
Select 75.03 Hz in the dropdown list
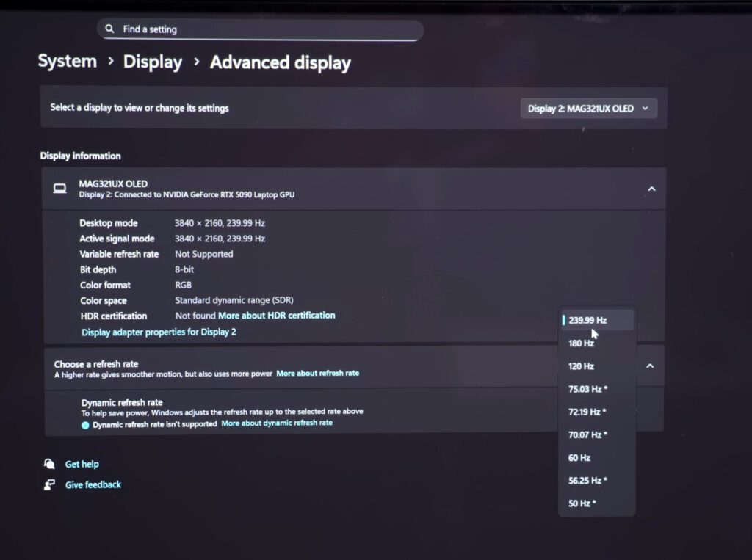587,389
